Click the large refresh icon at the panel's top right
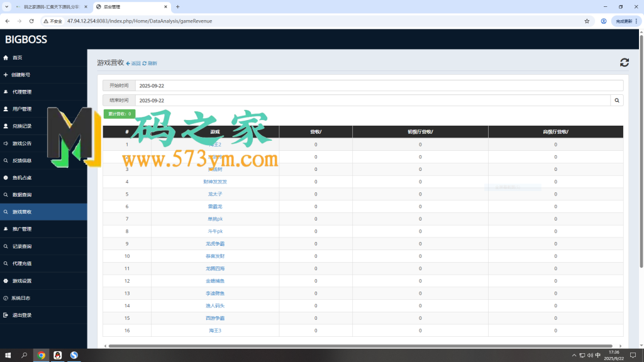Viewport: 644px width, 362px height. pos(625,62)
